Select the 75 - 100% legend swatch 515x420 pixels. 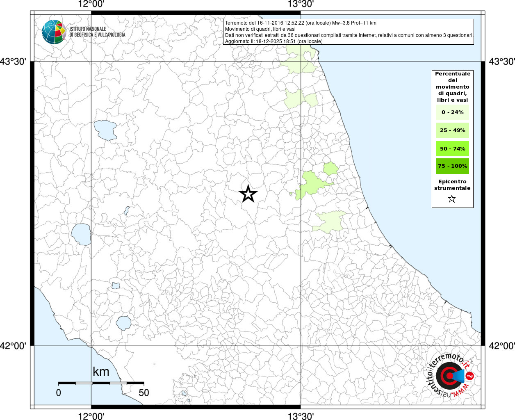point(453,166)
